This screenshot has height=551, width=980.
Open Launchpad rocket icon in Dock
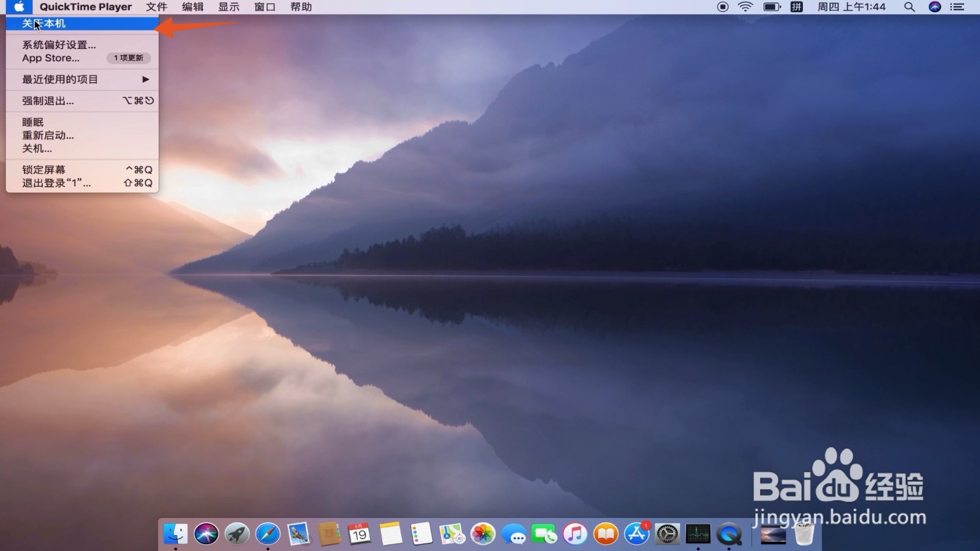tap(237, 534)
